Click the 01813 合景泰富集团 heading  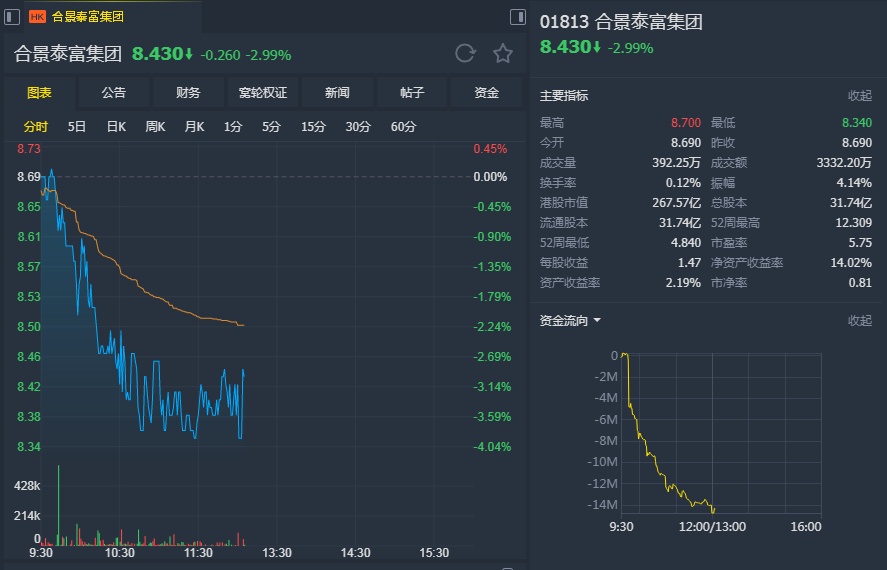[x=621, y=22]
